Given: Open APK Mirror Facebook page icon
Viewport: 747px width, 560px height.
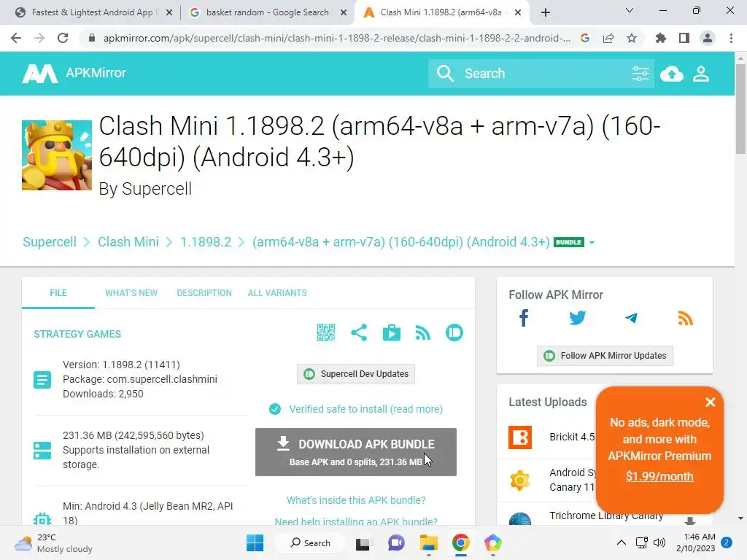Looking at the screenshot, I should point(524,318).
